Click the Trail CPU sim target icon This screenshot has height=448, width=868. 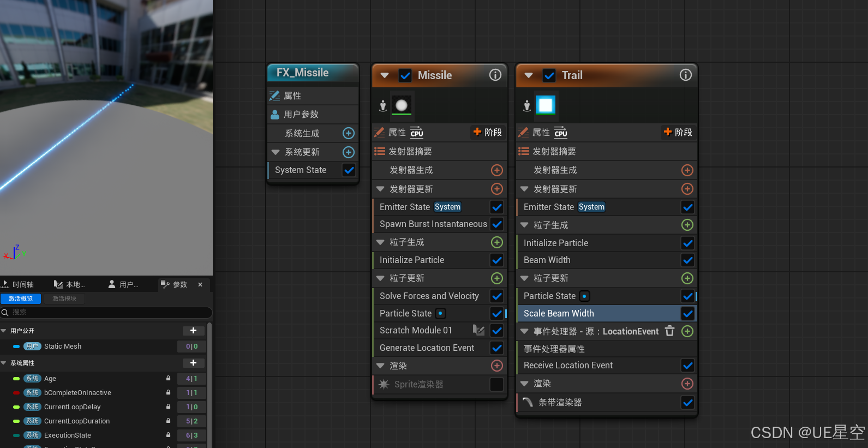tap(561, 133)
